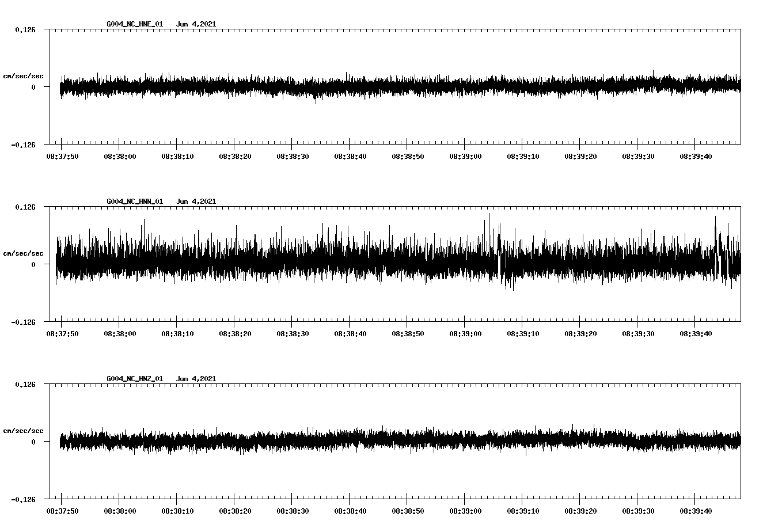The width and height of the screenshot is (782, 532).
Task: Click the 08:38:20 time label under HNZ plot
Action: click(x=235, y=511)
